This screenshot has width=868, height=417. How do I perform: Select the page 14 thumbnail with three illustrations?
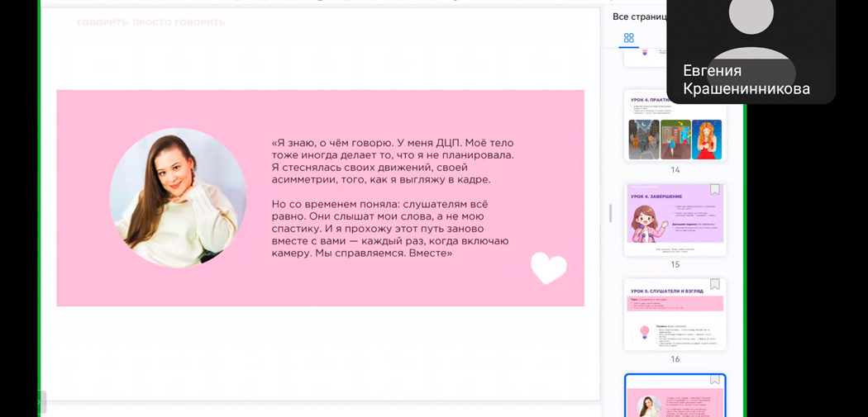[675, 126]
